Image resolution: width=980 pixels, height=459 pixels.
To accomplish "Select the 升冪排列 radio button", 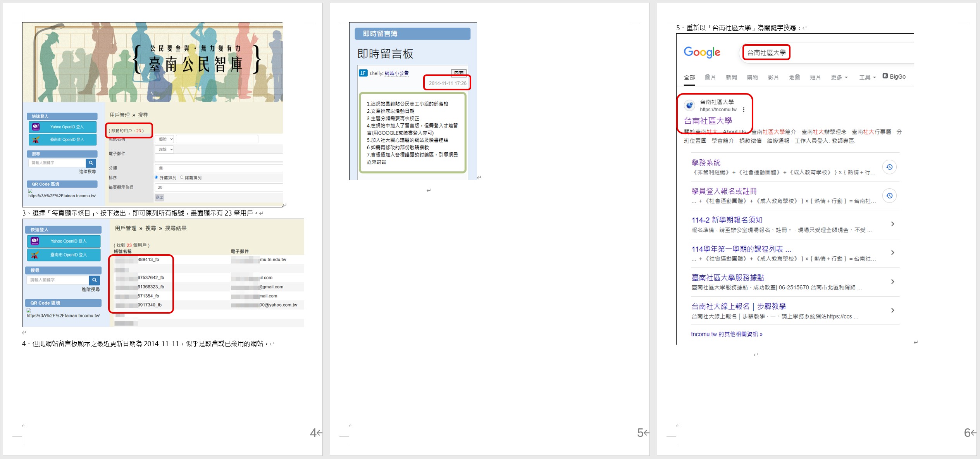I will 157,177.
